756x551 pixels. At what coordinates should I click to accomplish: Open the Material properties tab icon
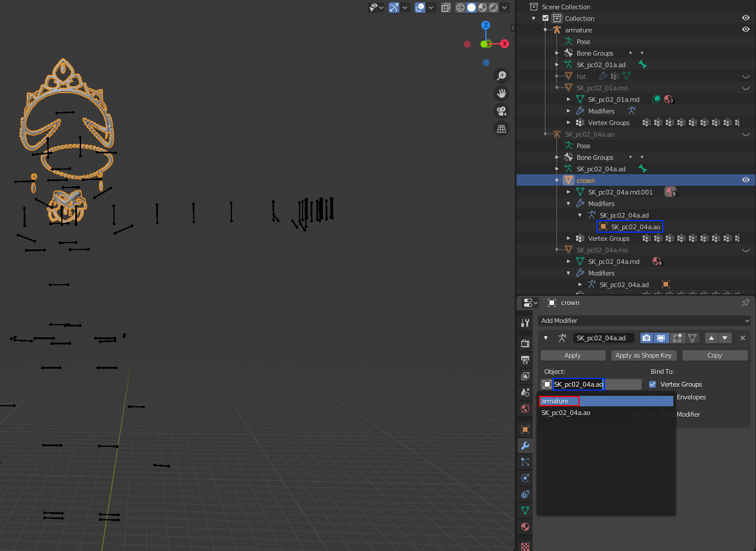click(x=525, y=527)
